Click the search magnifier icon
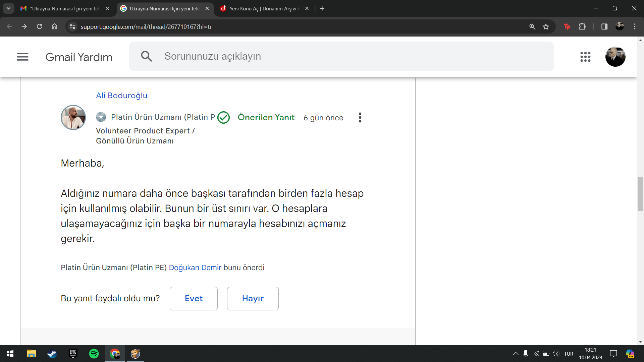The height and width of the screenshot is (362, 644). pos(146,56)
